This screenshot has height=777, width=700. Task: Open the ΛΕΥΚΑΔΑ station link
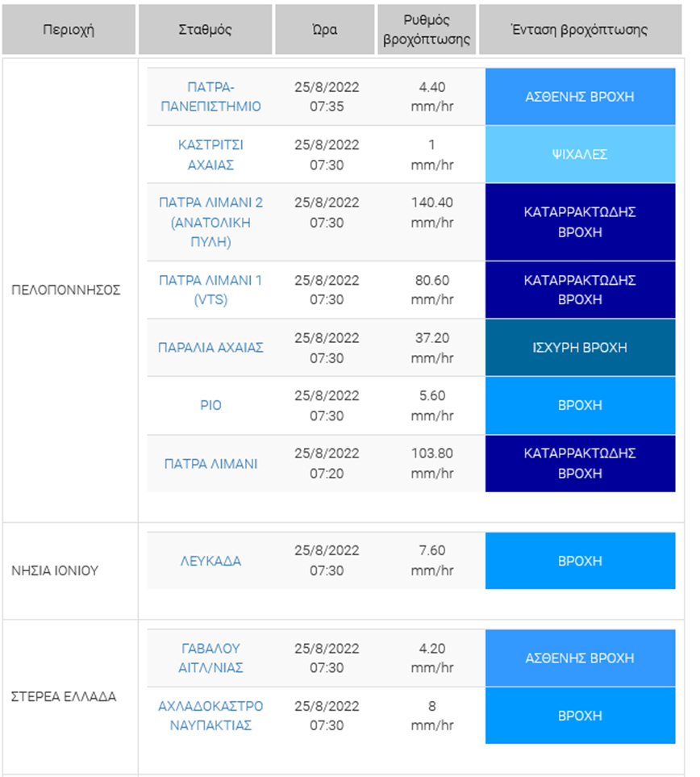(210, 561)
